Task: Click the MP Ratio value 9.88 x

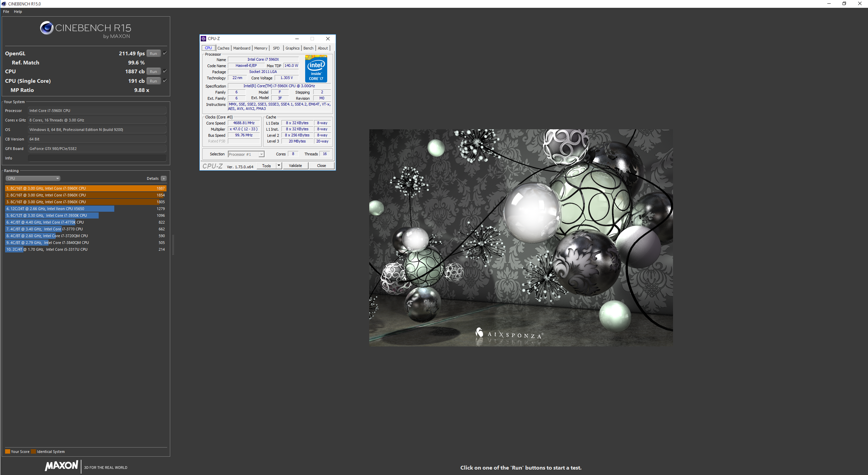Action: click(x=141, y=90)
